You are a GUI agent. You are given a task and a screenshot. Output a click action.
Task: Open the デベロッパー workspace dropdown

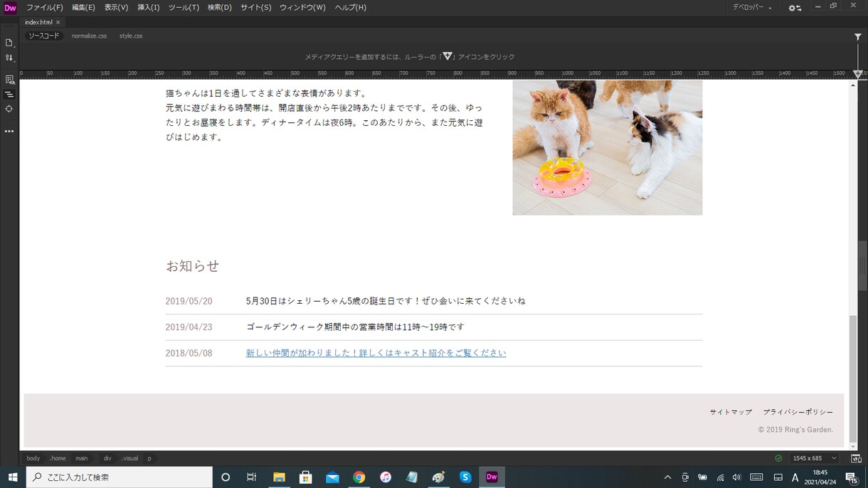(753, 7)
